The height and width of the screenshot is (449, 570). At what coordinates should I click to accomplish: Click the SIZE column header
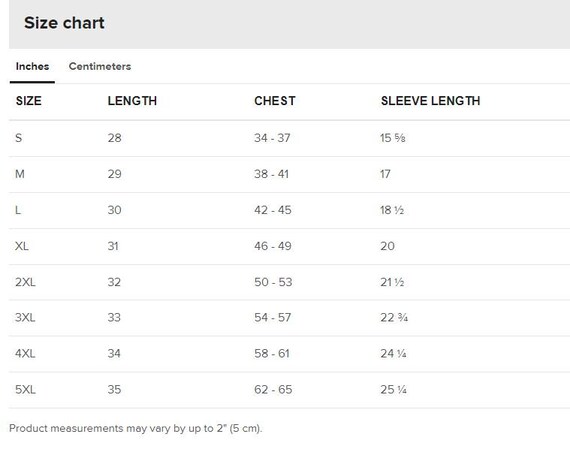(29, 101)
